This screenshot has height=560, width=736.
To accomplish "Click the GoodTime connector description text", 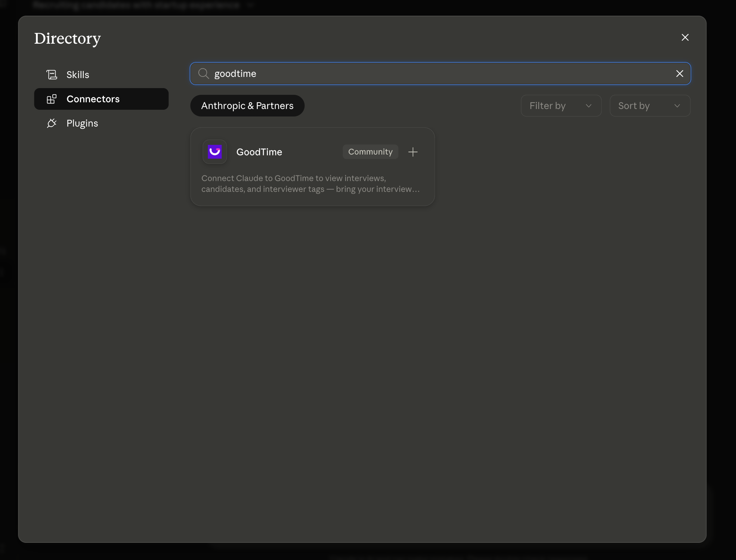I will [x=310, y=184].
